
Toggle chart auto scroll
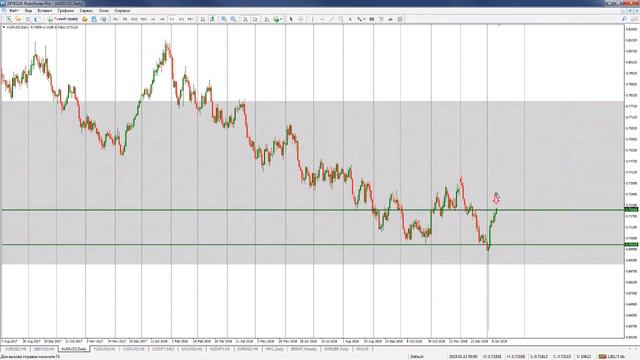pyautogui.click(x=245, y=19)
